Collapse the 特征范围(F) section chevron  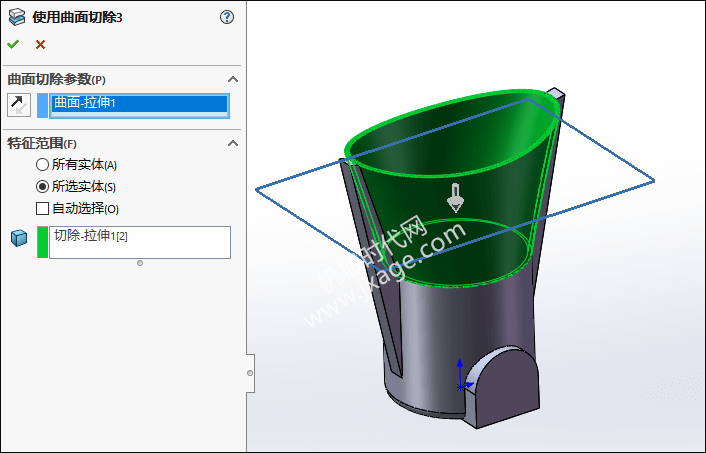233,143
